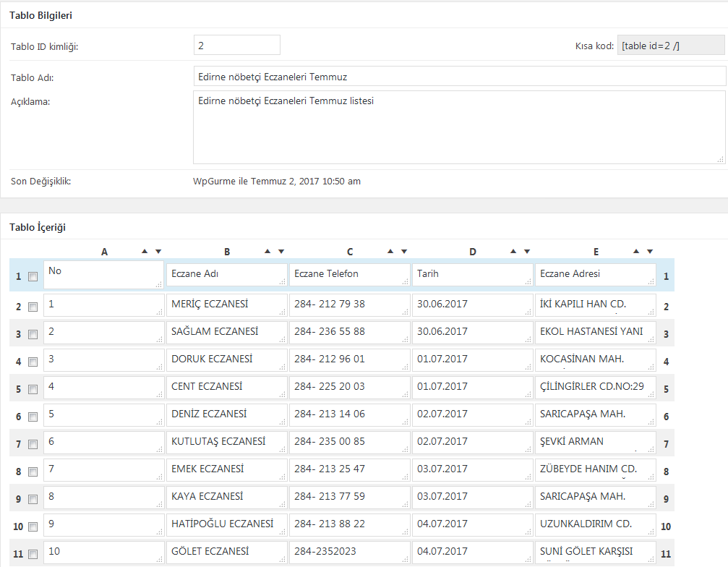
Task: Click row number 11 on right side
Action: pyautogui.click(x=666, y=554)
